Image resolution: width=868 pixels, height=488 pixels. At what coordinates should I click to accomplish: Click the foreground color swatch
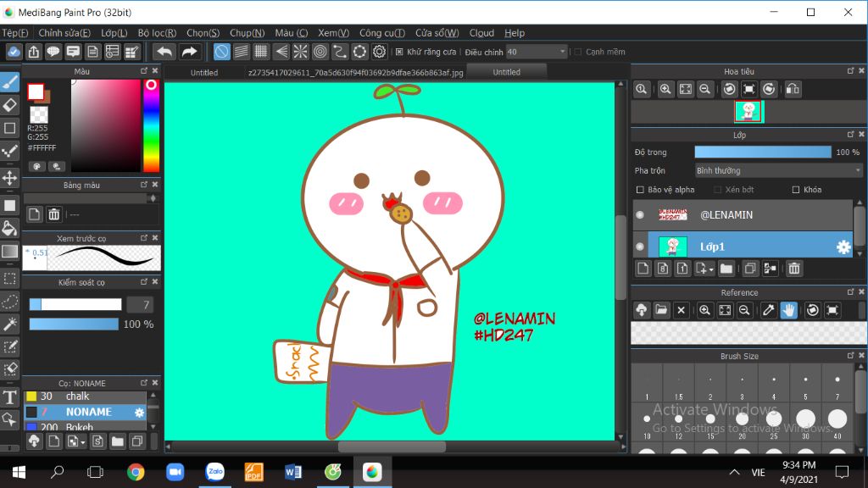click(36, 91)
